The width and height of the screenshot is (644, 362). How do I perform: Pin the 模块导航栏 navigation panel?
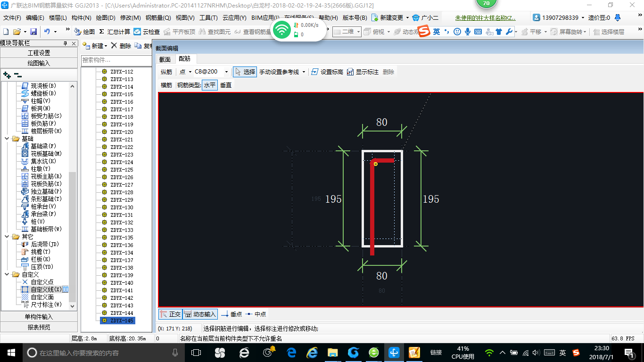click(x=66, y=43)
